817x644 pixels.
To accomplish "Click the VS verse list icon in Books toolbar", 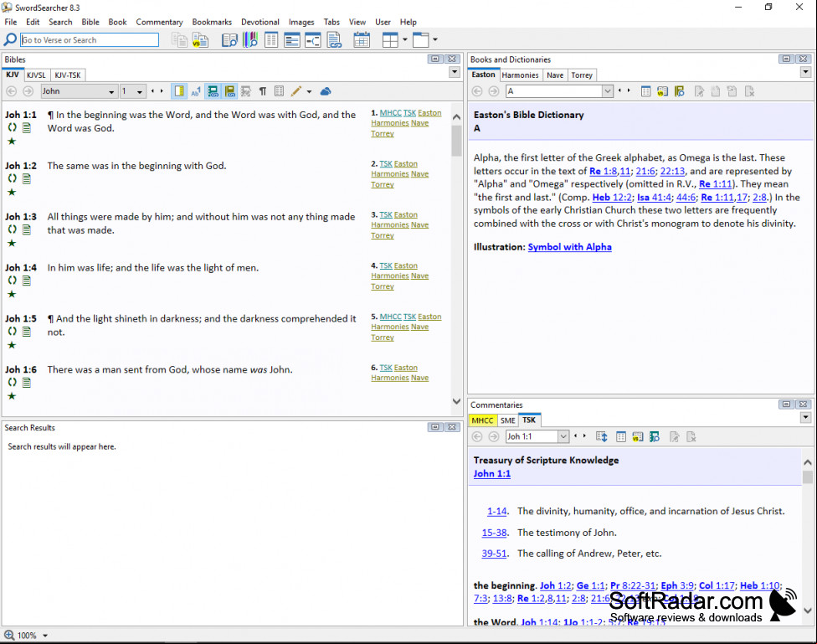I will [662, 92].
